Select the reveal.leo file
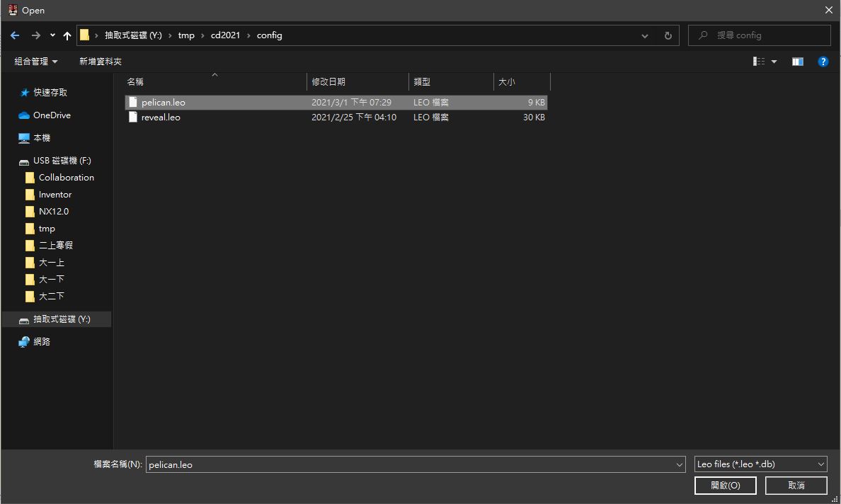The image size is (841, 504). pos(161,118)
